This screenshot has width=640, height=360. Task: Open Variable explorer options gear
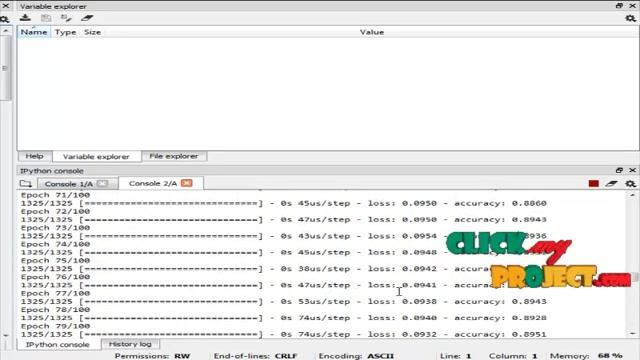[630, 18]
